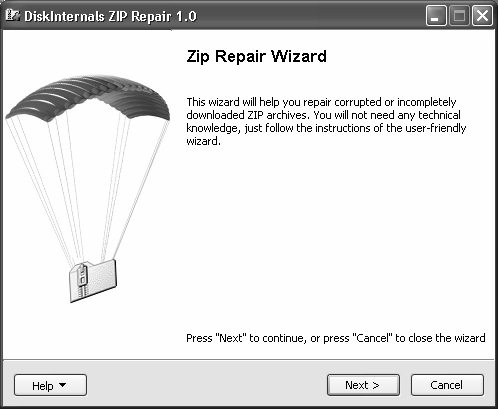Click the disabled maximize window button
Image resolution: width=498 pixels, height=409 pixels.
(x=459, y=15)
